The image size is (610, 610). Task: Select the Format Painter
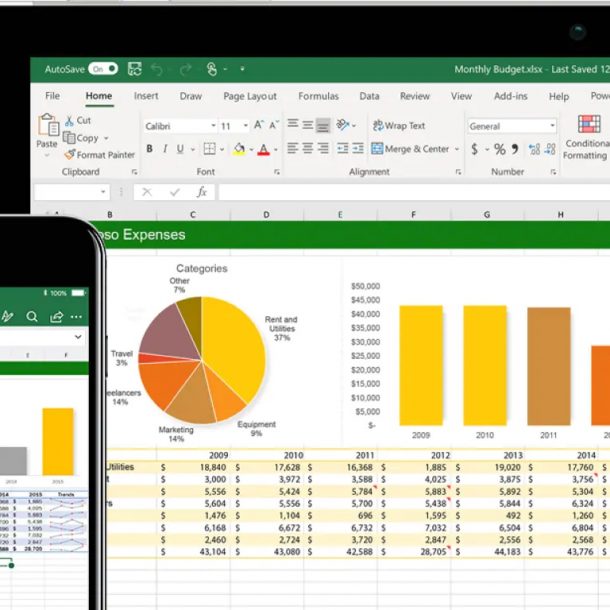click(100, 155)
